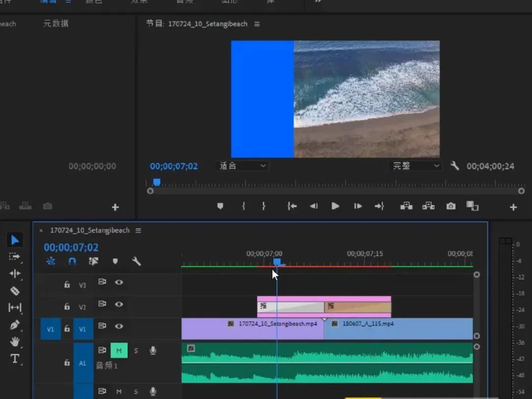Click the program monitor playhead scrubber
The height and width of the screenshot is (399, 532).
tap(157, 182)
